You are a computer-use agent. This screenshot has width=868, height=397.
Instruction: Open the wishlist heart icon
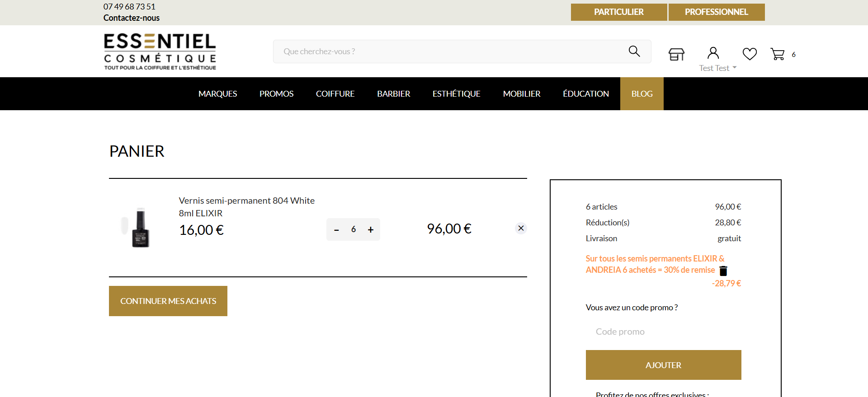click(750, 54)
